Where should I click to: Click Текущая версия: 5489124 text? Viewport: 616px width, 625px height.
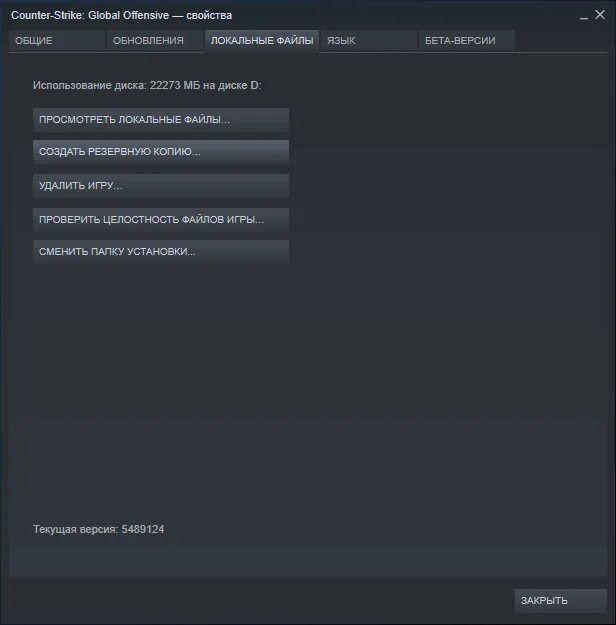click(98, 529)
